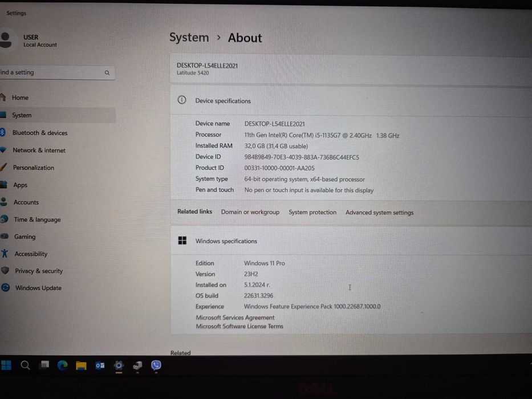Click the Pen and touch No pen text
Viewport: 532px width, 399px height.
pyautogui.click(x=308, y=190)
